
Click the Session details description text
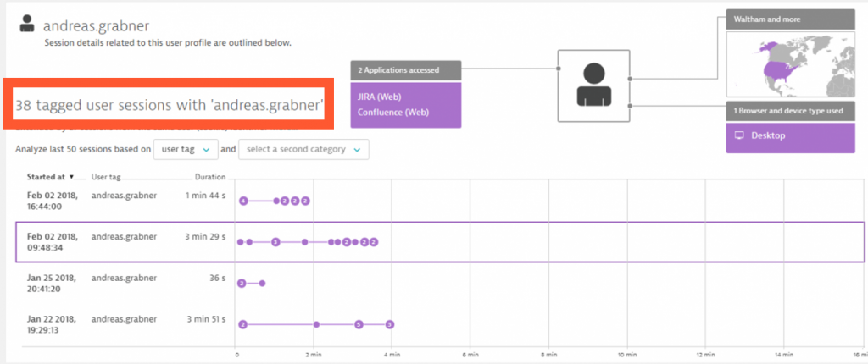coord(167,42)
